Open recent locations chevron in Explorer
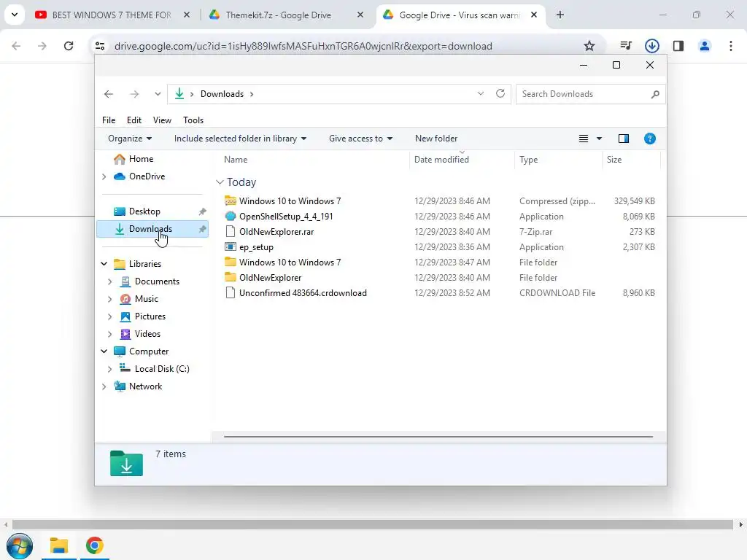747x560 pixels. point(158,94)
